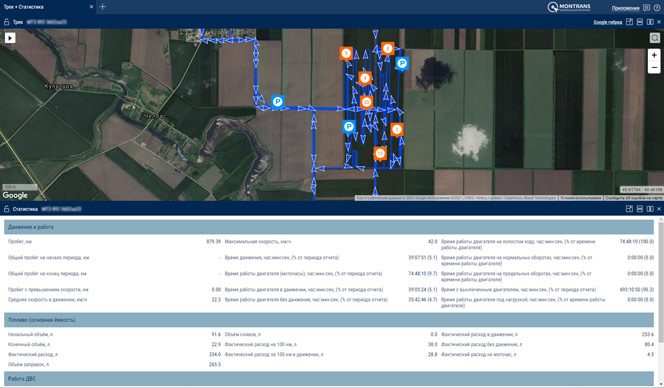Split Трек panel vertically
664x388 pixels.
[x=650, y=22]
